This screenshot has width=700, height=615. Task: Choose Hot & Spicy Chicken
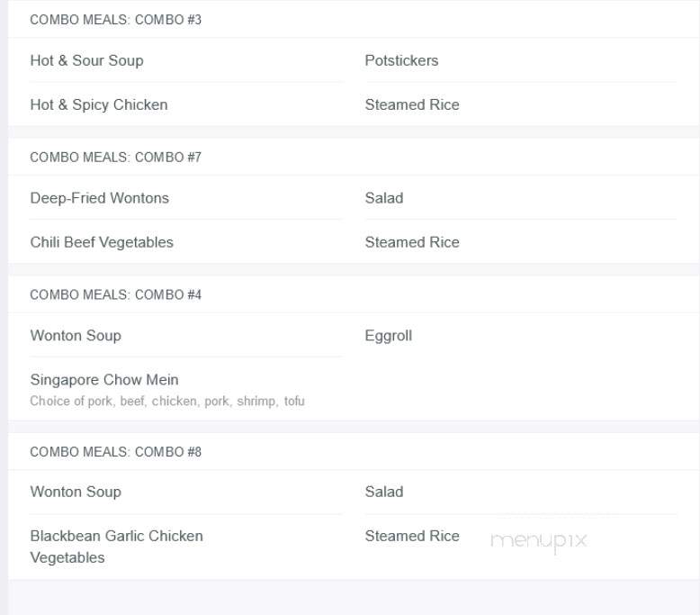click(x=99, y=104)
